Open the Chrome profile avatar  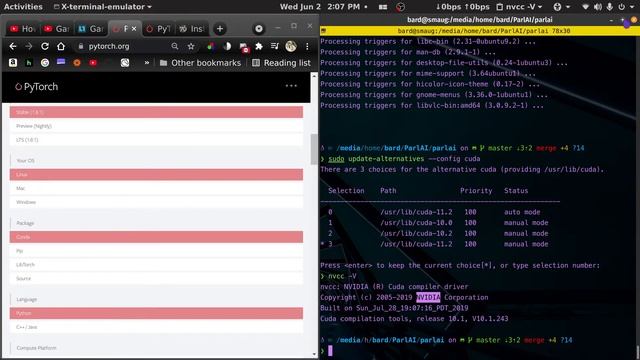tap(291, 47)
